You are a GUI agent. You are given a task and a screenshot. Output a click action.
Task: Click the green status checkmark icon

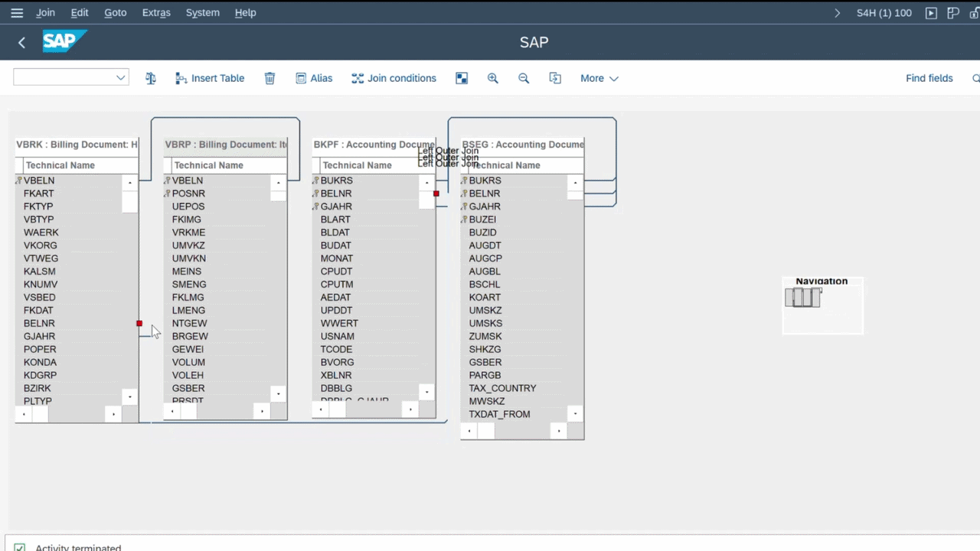[x=20, y=548]
